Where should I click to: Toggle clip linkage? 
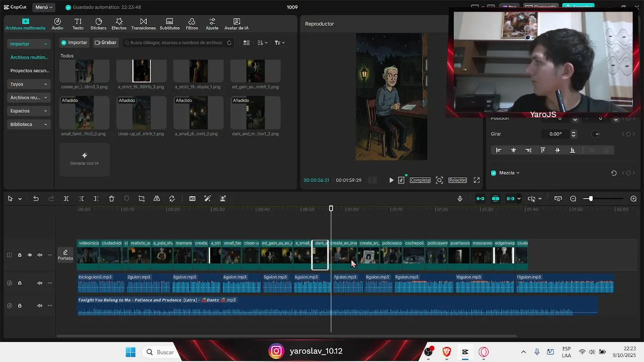511,199
